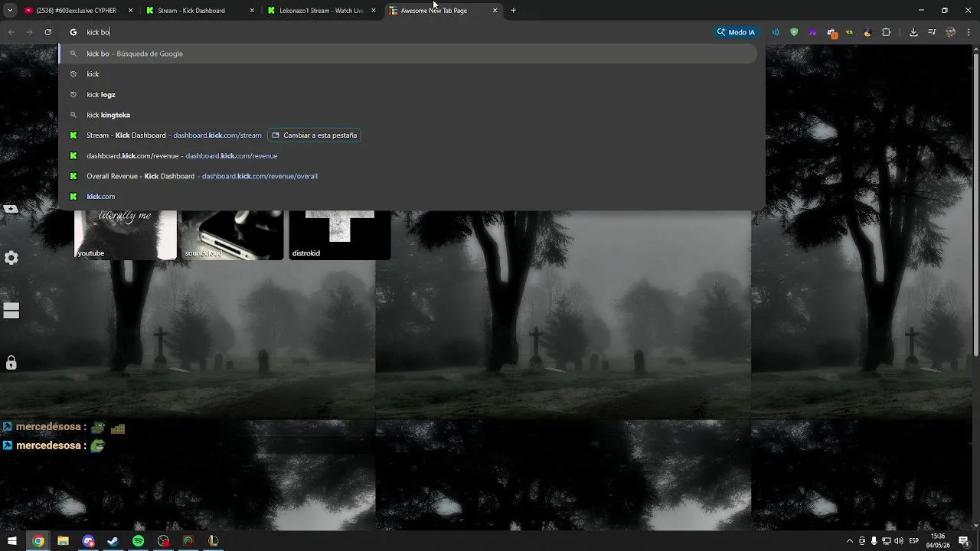Screen dimensions: 980x551
Task: Click the browser forward arrow
Action: 29,32
